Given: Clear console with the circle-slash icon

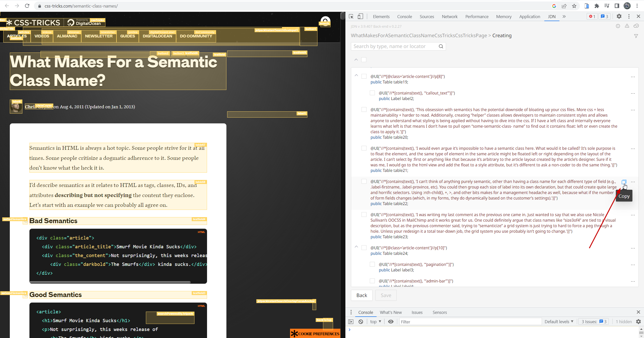Looking at the screenshot, I should (361, 322).
